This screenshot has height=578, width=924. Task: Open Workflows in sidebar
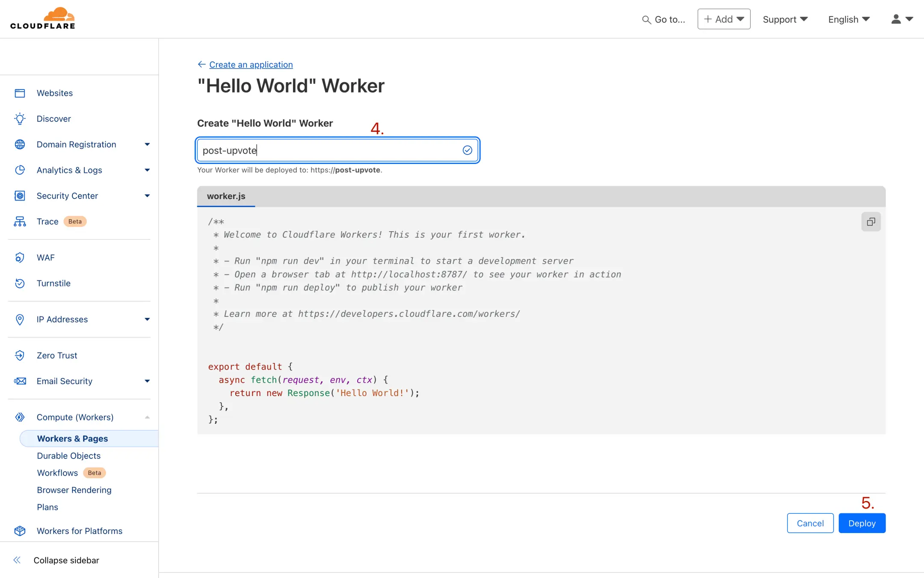pos(57,473)
